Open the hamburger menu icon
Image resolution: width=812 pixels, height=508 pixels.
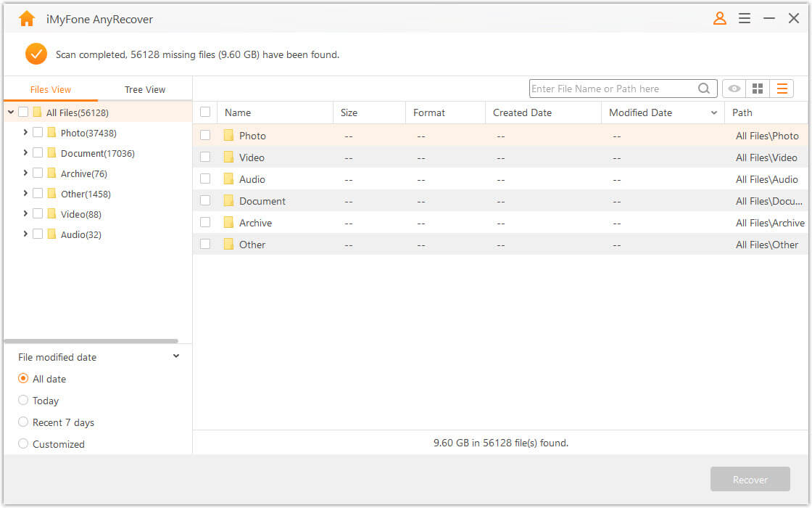(745, 19)
